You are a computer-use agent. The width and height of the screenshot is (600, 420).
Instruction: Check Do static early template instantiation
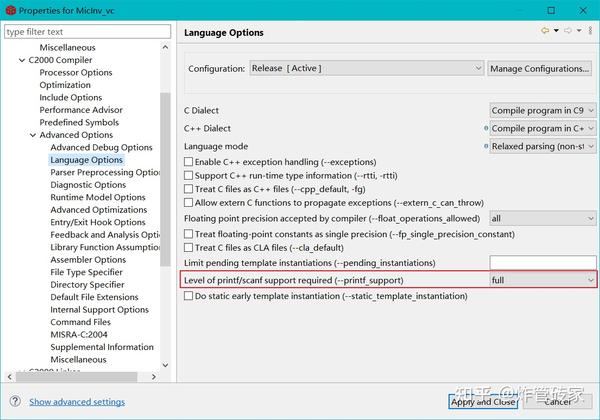[189, 297]
